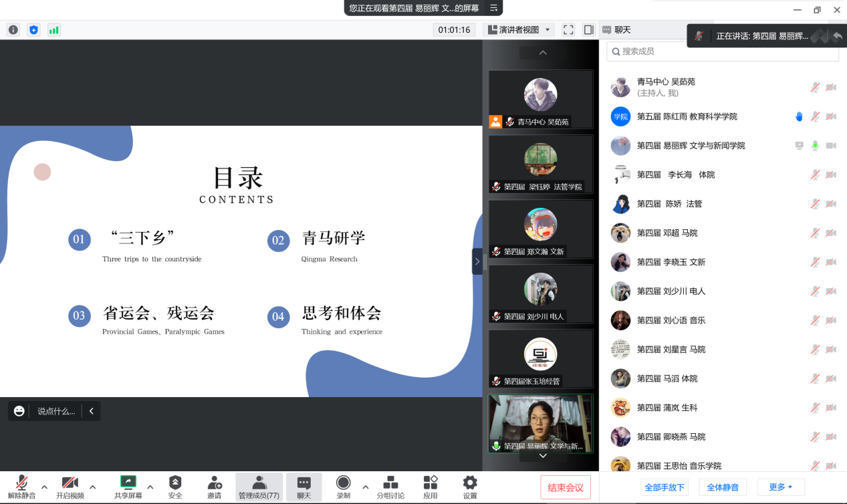The height and width of the screenshot is (504, 847).
Task: Open 管理成员(77) participants panel
Action: pyautogui.click(x=259, y=487)
